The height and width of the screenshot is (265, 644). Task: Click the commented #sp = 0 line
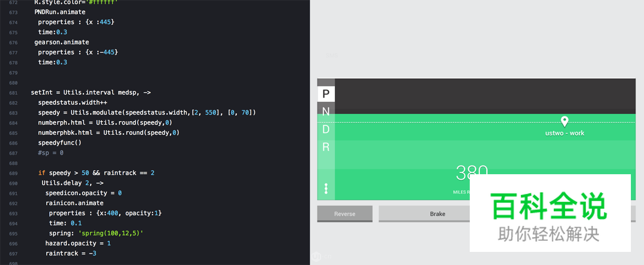(x=50, y=153)
